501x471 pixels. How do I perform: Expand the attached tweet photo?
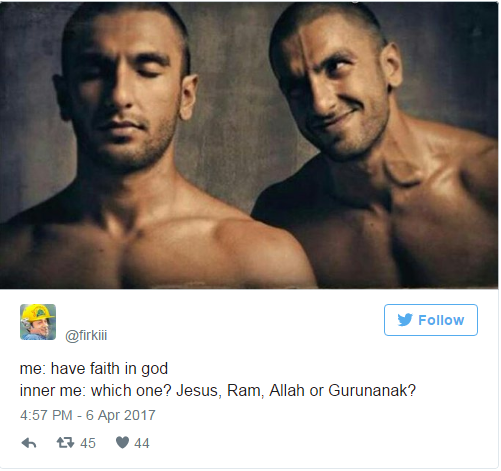(249, 145)
